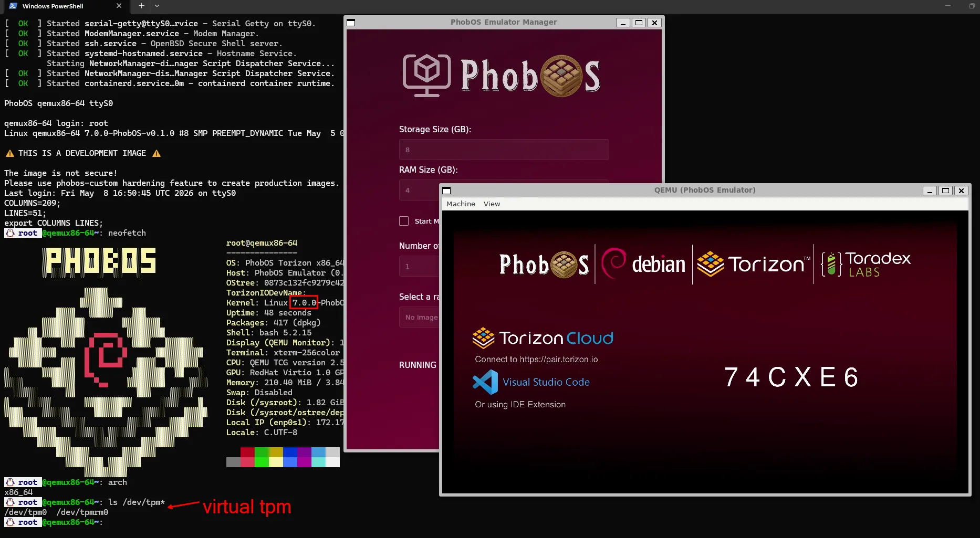Click the red Debian swirl in neofetch art
This screenshot has height=538, width=980.
pos(106,359)
